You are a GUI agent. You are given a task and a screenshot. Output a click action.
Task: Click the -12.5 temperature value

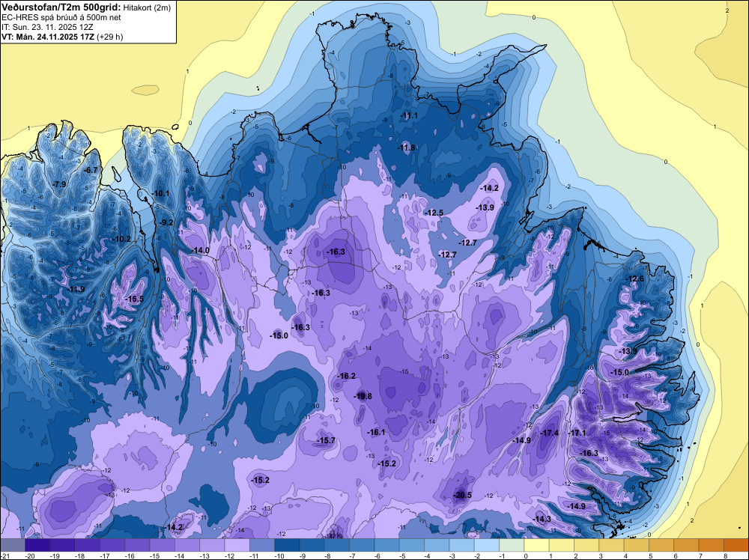(x=434, y=213)
